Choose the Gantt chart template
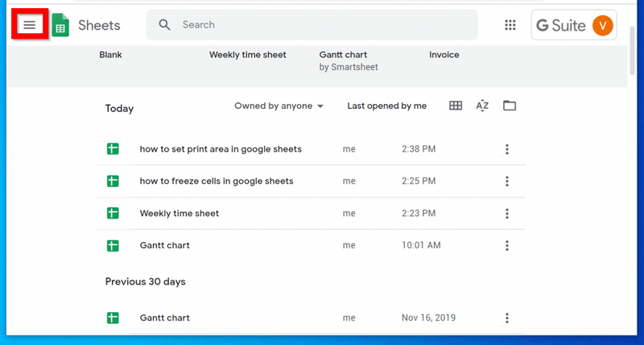This screenshot has height=345, width=644. [343, 55]
